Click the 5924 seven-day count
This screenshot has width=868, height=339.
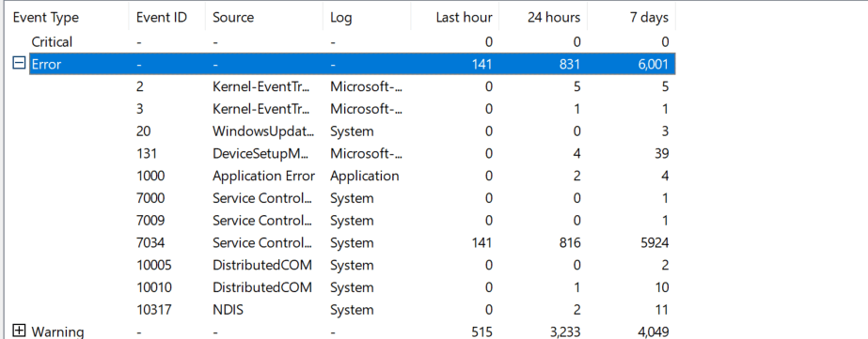click(x=654, y=243)
